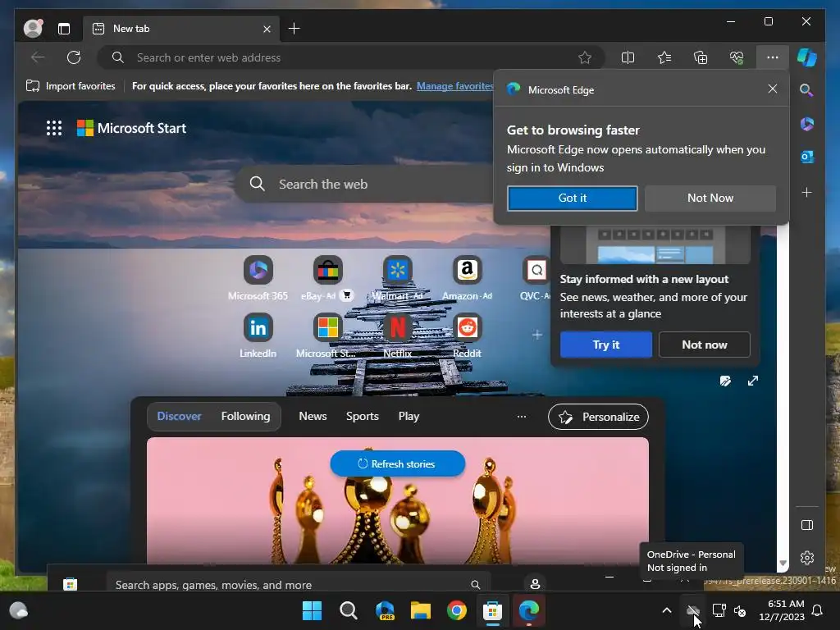The image size is (840, 630).
Task: Click the Got it button
Action: 572,199
